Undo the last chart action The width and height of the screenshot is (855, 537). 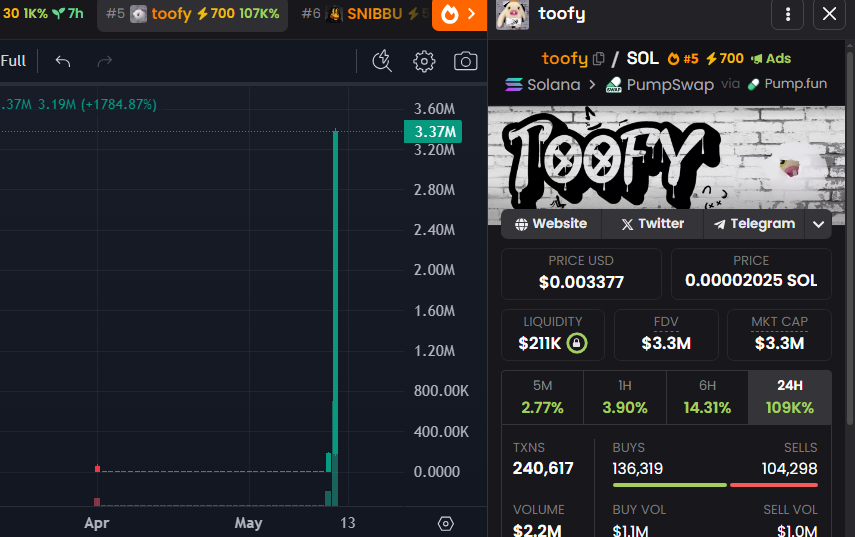tap(63, 61)
